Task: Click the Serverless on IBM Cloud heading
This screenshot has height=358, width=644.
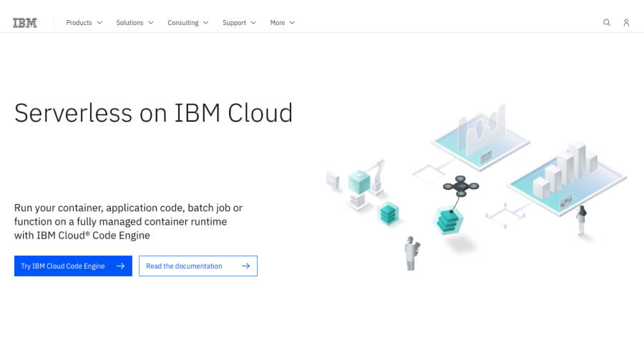Action: tap(153, 113)
